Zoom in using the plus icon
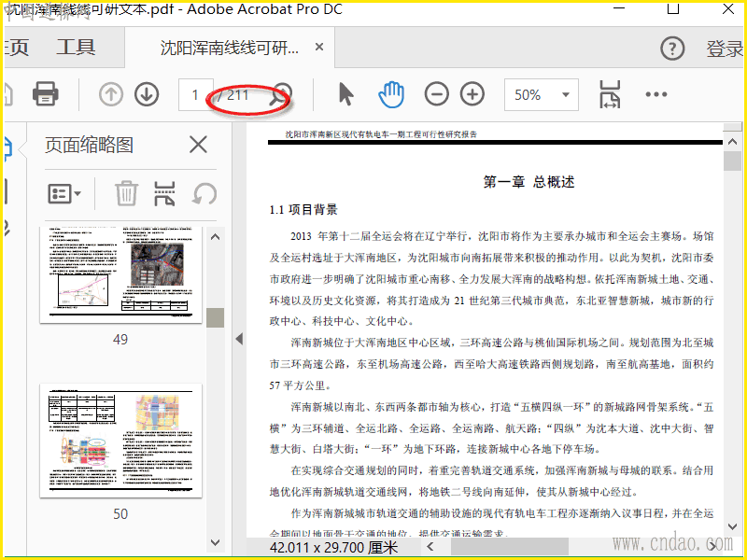Viewport: 747px width, 560px height. tap(472, 94)
